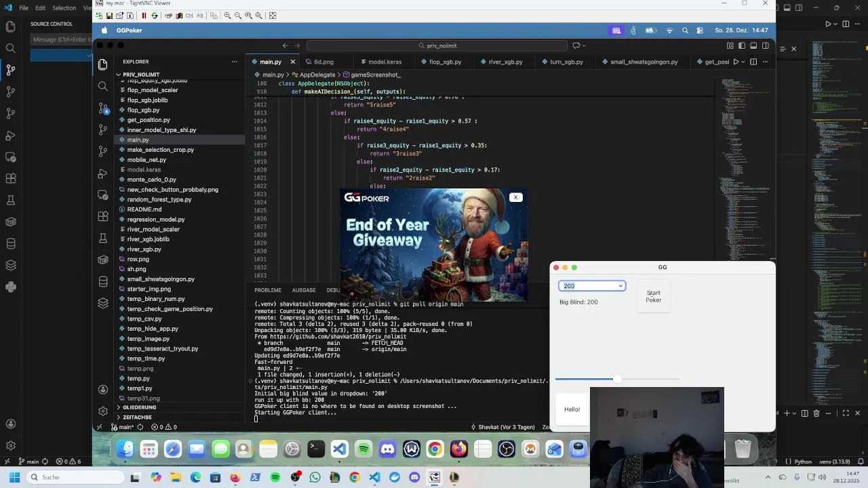868x488 pixels.
Task: Select mobile_net.py file
Action: [146, 160]
